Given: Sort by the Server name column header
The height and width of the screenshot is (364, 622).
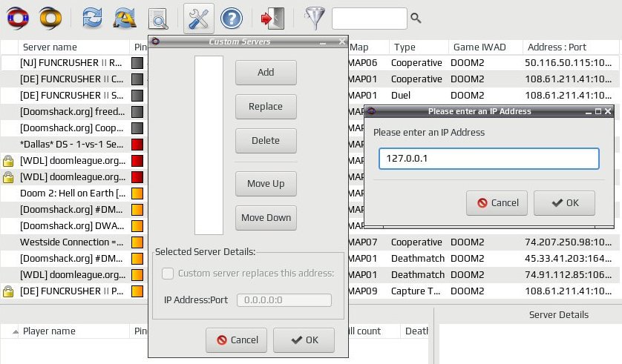Looking at the screenshot, I should [x=73, y=47].
